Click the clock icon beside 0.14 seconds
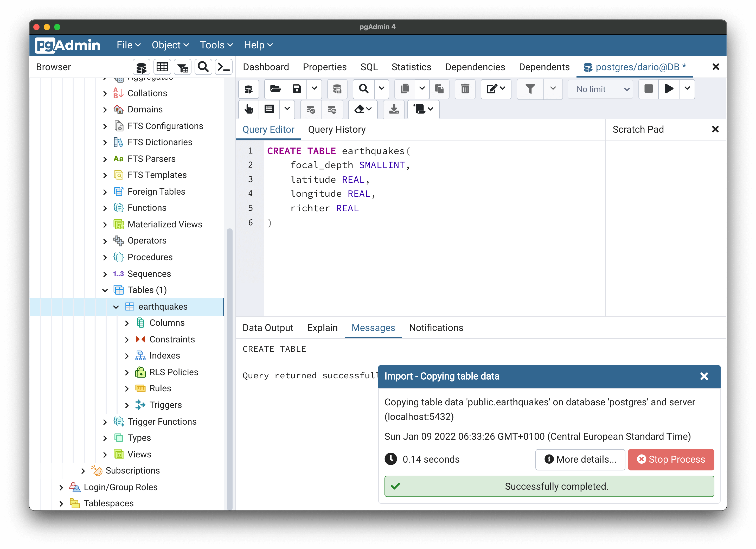This screenshot has height=549, width=756. 391,459
